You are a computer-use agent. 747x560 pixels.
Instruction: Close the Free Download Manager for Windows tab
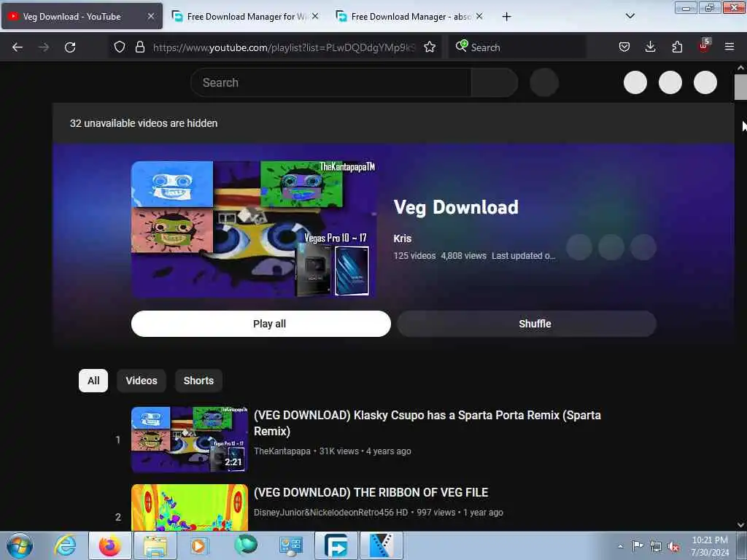(x=315, y=16)
